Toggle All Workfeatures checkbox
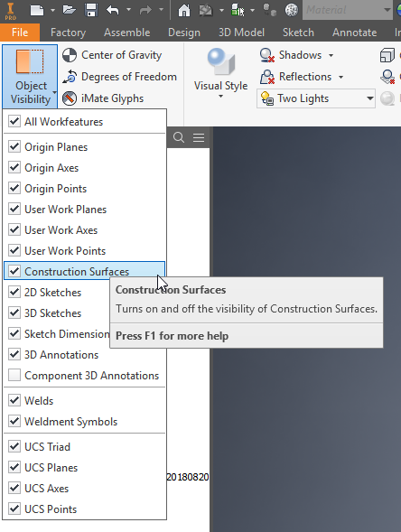 click(14, 121)
